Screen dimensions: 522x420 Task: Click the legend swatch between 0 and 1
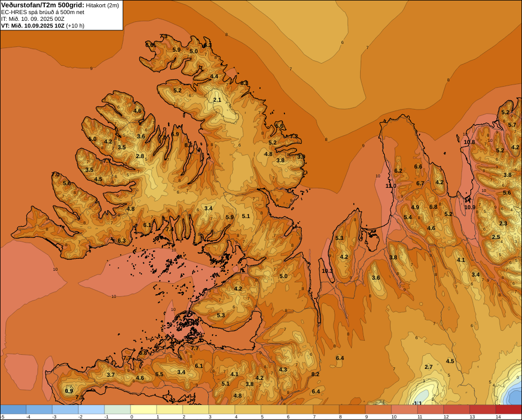pyautogui.click(x=144, y=410)
